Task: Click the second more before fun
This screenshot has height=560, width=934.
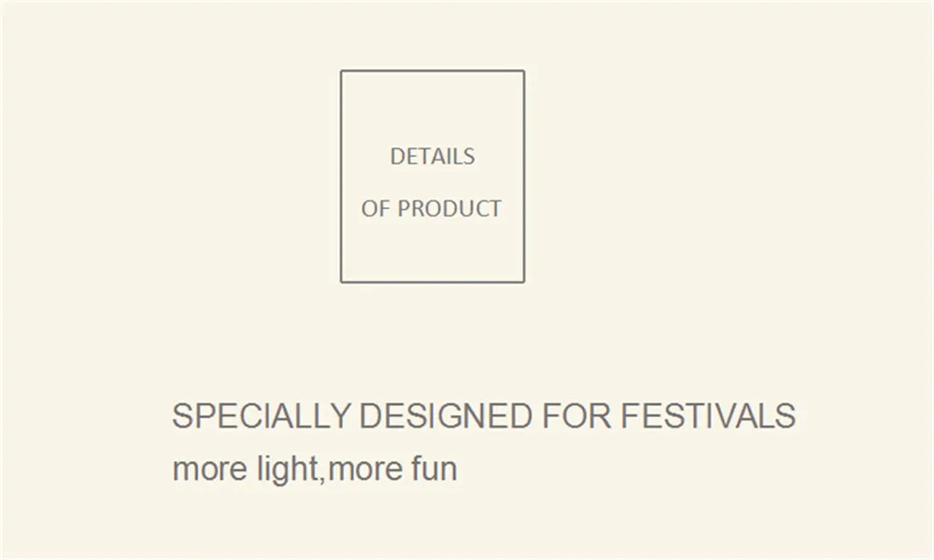Action: (x=365, y=470)
